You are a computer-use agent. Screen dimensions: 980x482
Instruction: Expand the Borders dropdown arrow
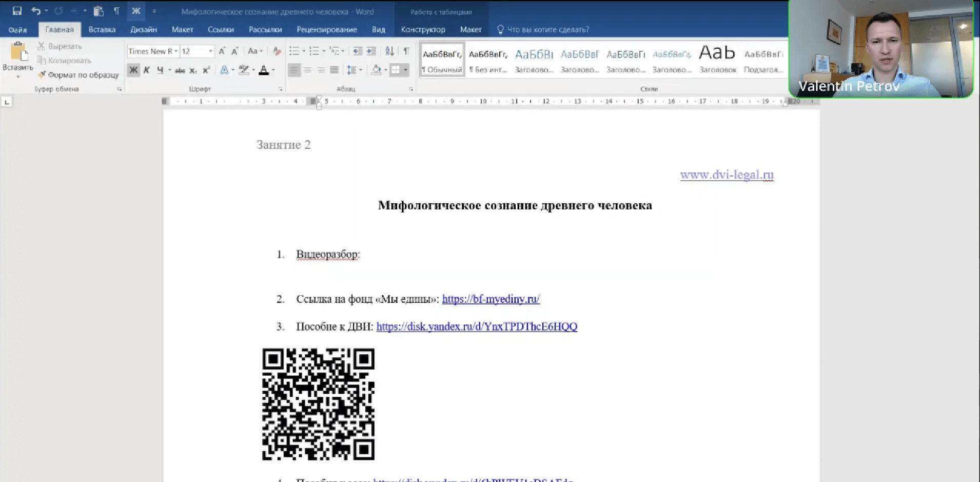tap(405, 70)
